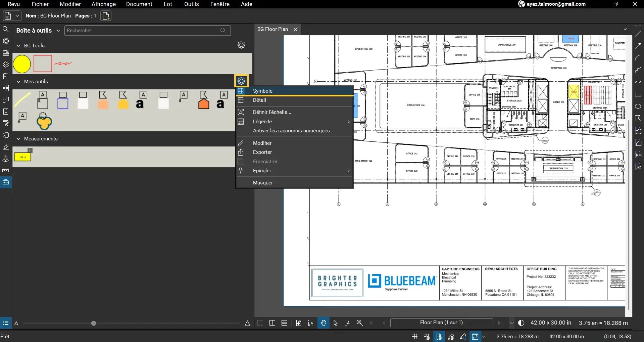Select the Arrow markup tool
This screenshot has height=342, width=644.
[638, 46]
